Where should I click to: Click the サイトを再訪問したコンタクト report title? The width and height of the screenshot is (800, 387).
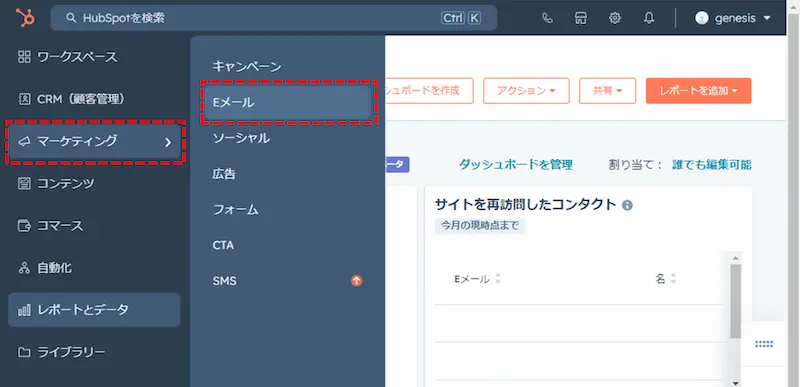coord(526,205)
